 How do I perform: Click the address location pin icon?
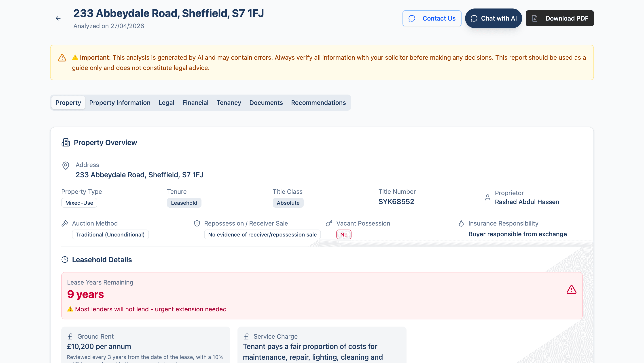[x=66, y=165]
